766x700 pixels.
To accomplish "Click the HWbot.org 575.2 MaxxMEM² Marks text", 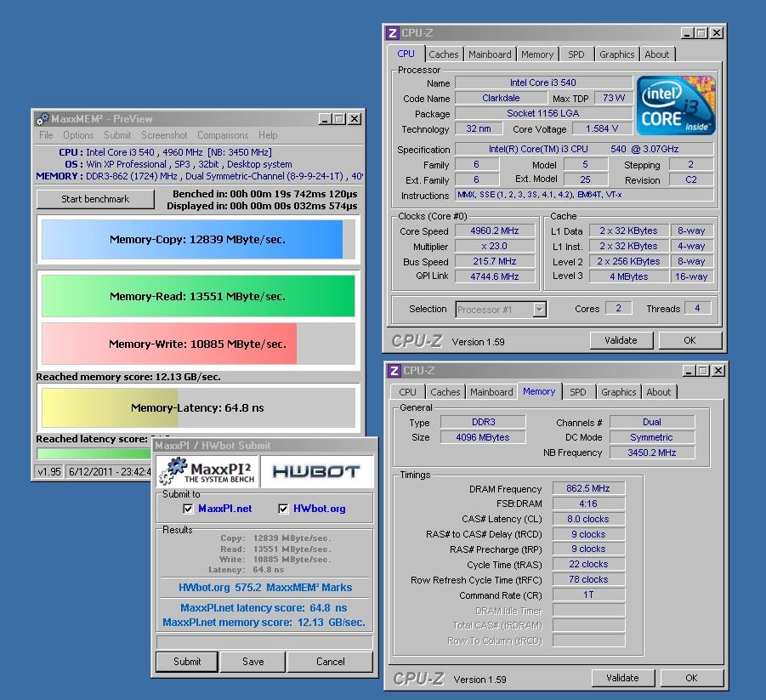I will pyautogui.click(x=265, y=588).
